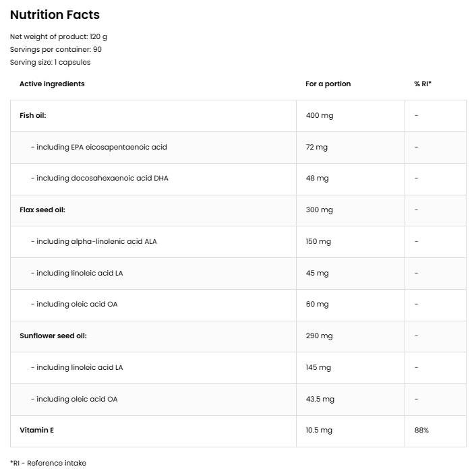476x475 pixels.
Task: Select the net weight 120 g line
Action: click(58, 36)
